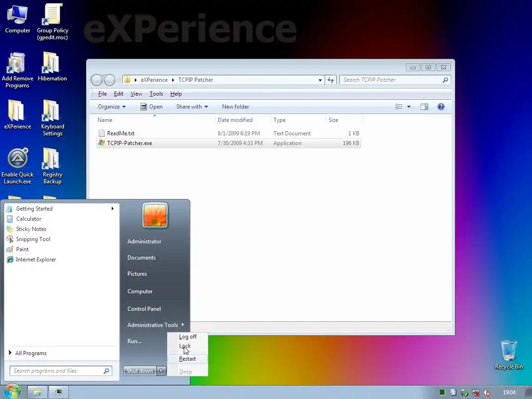Expand the Share with dropdown
532x399 pixels.
click(192, 107)
